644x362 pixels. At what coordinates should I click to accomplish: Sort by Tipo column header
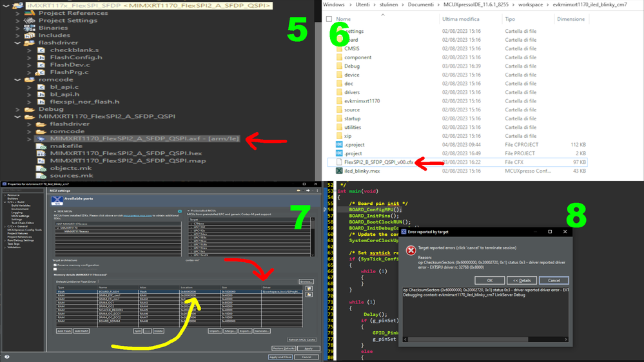510,19
